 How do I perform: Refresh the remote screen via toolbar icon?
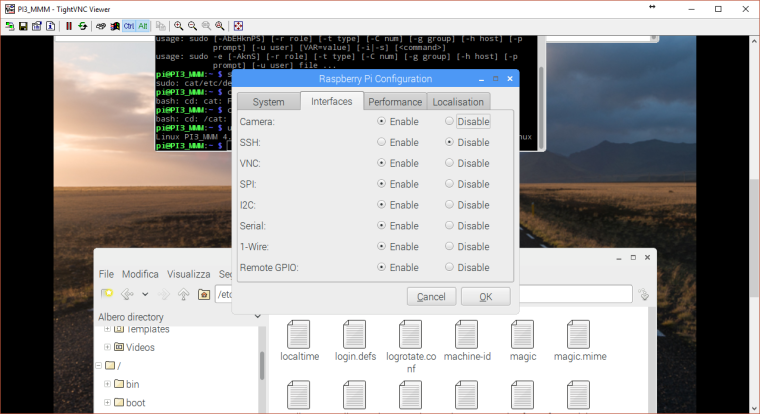[84, 26]
